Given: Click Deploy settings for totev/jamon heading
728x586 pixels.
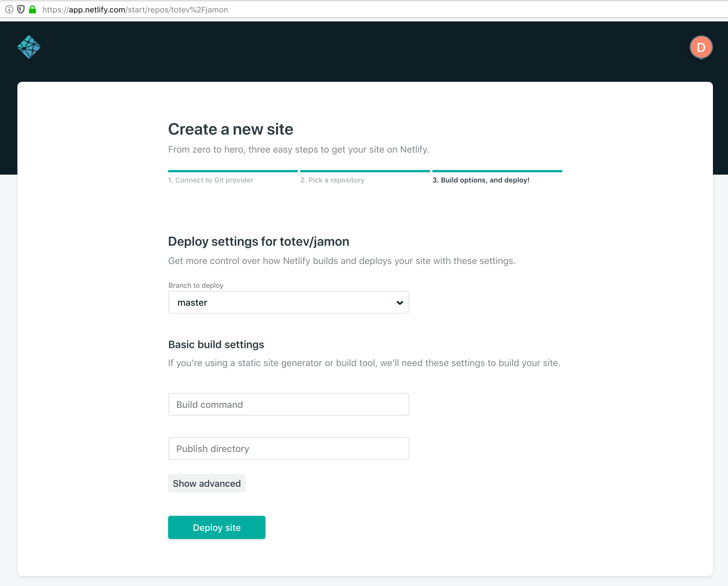Looking at the screenshot, I should 259,242.
